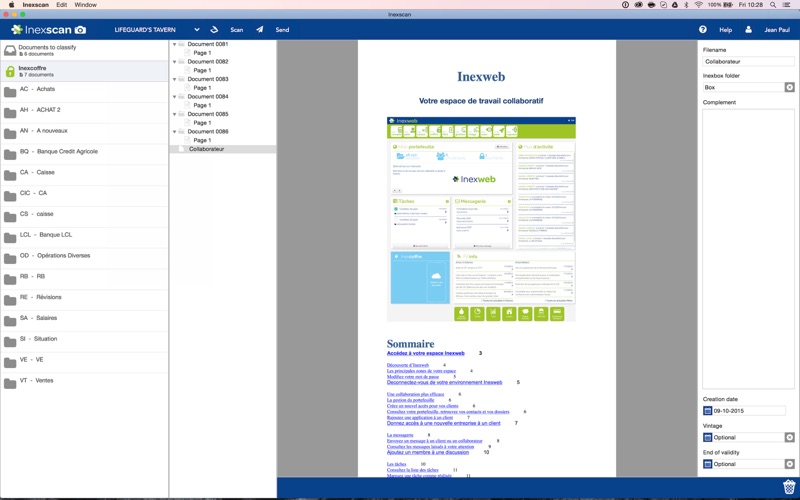
Task: Click the OD - Opérations Diverses folder icon
Action: pos(10,259)
